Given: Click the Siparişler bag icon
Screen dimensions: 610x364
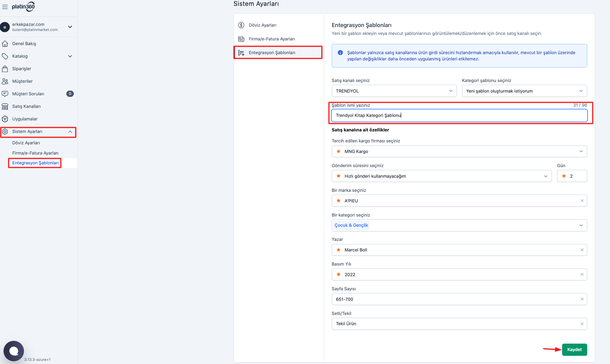Looking at the screenshot, I should 5,69.
